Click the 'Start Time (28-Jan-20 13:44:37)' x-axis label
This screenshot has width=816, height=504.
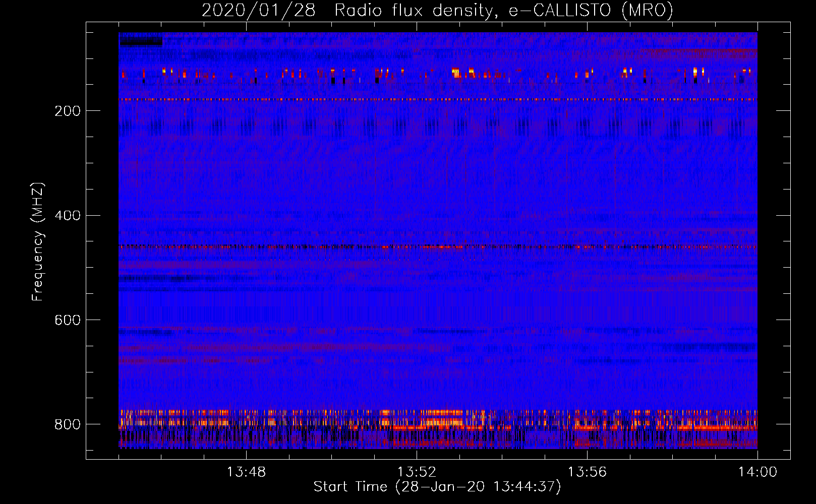click(437, 487)
